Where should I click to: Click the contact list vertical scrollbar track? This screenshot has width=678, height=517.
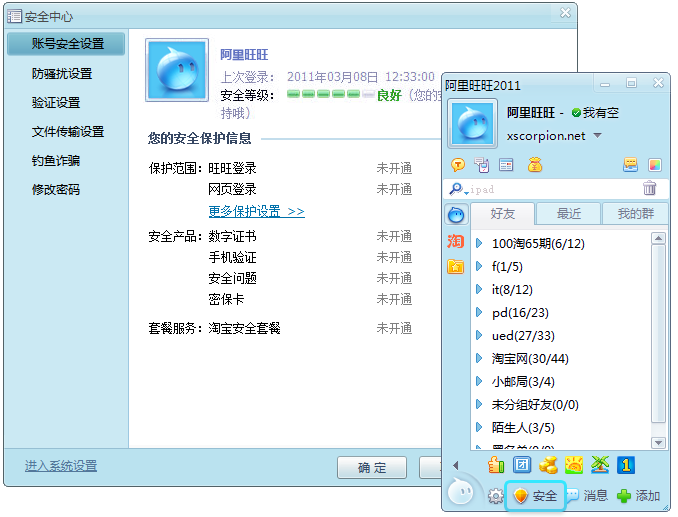[x=658, y=340]
